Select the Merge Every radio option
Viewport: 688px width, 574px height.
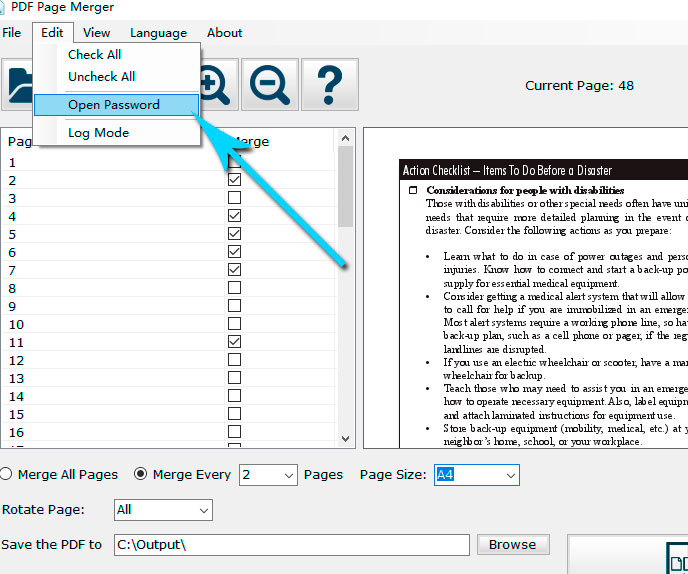pos(141,474)
